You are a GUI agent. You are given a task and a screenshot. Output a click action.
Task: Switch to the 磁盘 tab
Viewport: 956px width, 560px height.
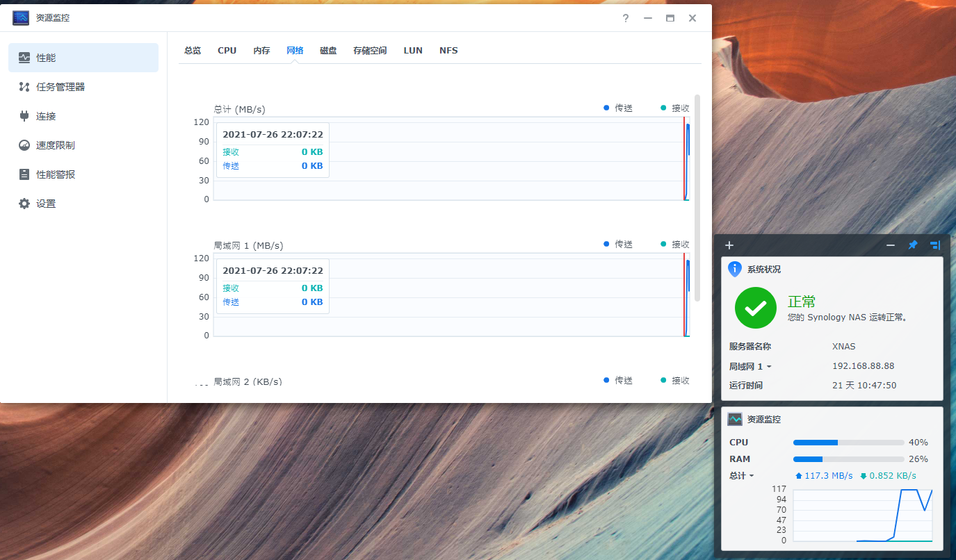tap(328, 51)
